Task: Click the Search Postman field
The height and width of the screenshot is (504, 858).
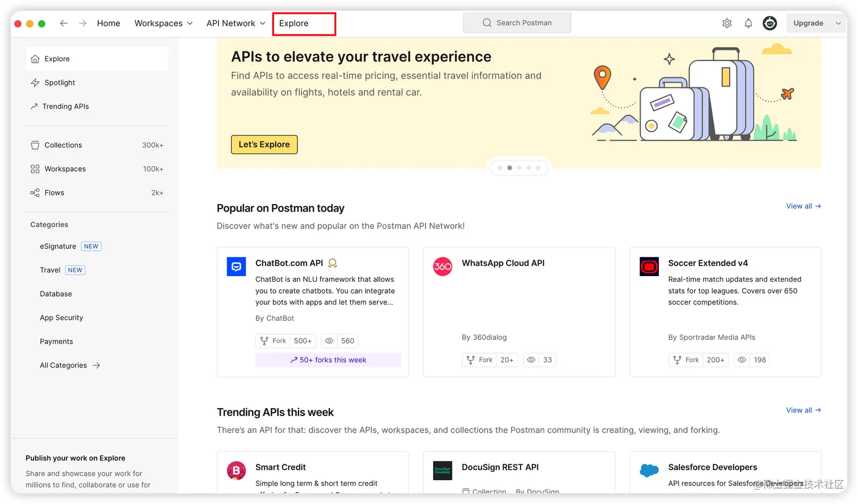Action: (517, 23)
